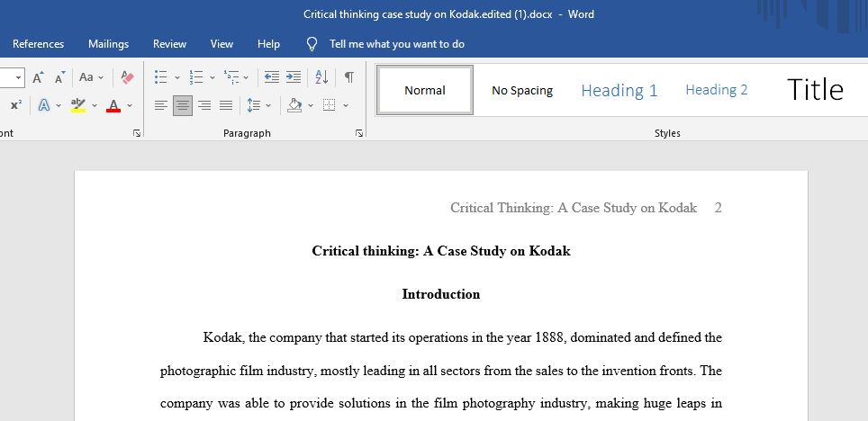
Task: Apply paragraph shading paint bucket
Action: click(294, 105)
